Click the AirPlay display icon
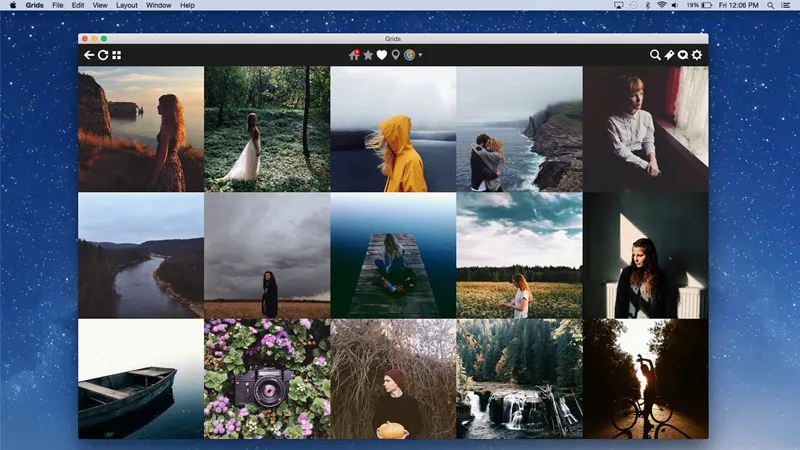 (618, 5)
